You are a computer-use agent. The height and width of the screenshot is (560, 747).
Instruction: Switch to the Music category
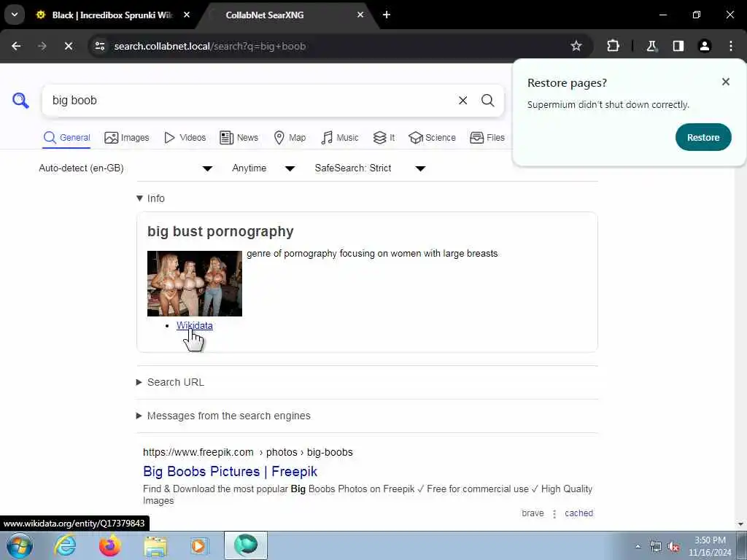point(340,138)
